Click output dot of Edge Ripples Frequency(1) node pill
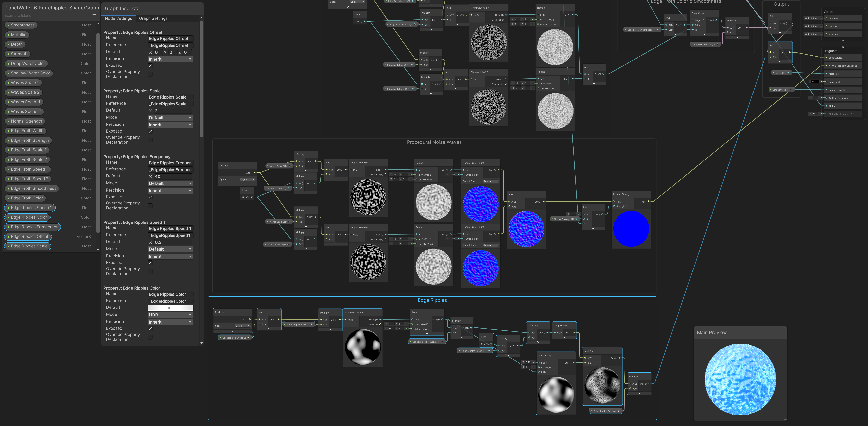The width and height of the screenshot is (868, 426). click(x=442, y=341)
